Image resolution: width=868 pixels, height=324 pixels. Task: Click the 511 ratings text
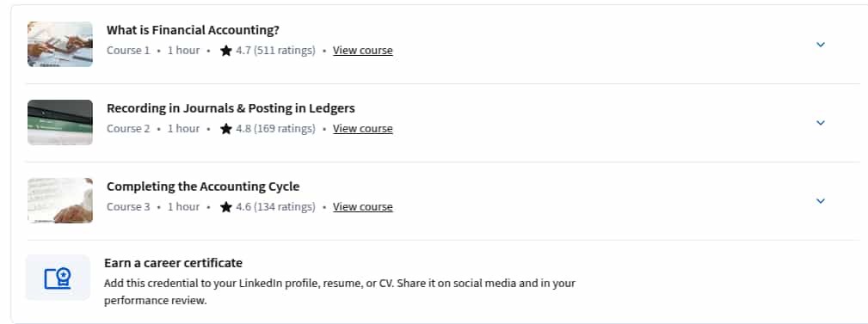click(x=285, y=51)
